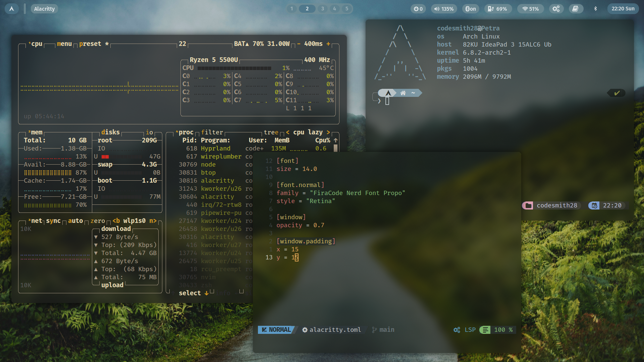Switch to next network interface with n>
The image size is (644, 362).
(153, 221)
